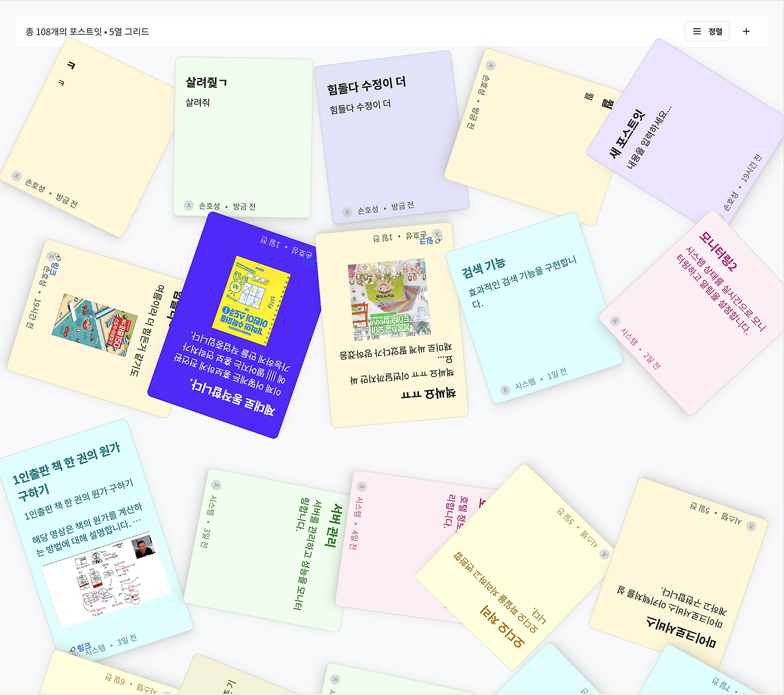Click the avatar icon on the '힘들다 수정이 더' note
This screenshot has width=784, height=695.
(x=347, y=212)
